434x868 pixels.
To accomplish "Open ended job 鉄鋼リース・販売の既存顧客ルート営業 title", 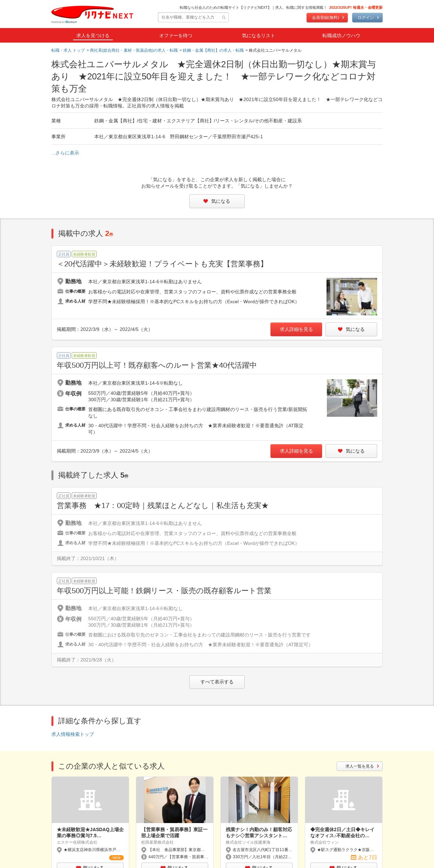I will pyautogui.click(x=164, y=591).
